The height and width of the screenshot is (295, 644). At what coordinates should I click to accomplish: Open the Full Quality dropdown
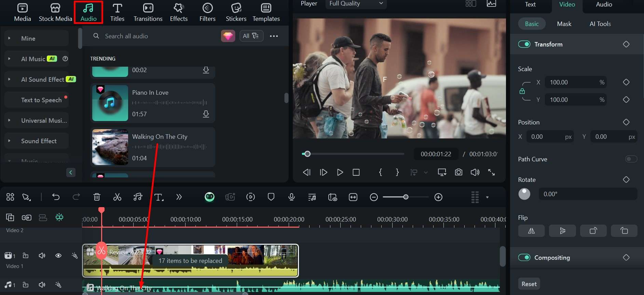pyautogui.click(x=356, y=4)
